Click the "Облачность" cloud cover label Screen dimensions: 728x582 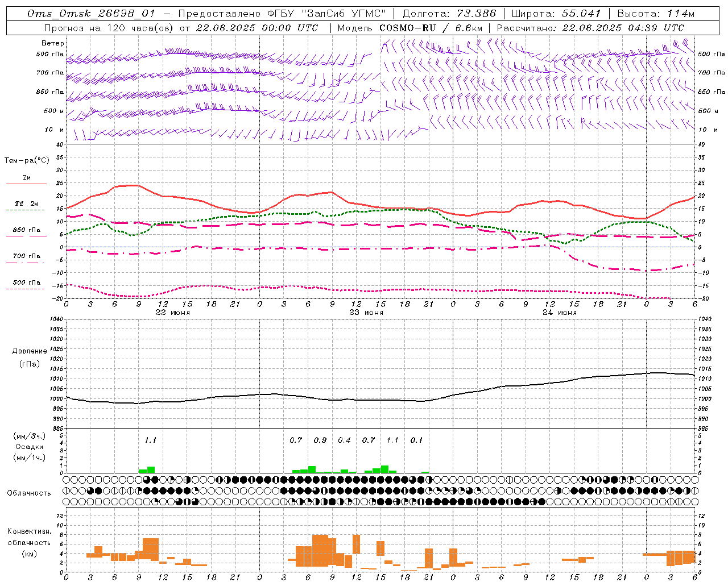click(x=29, y=493)
